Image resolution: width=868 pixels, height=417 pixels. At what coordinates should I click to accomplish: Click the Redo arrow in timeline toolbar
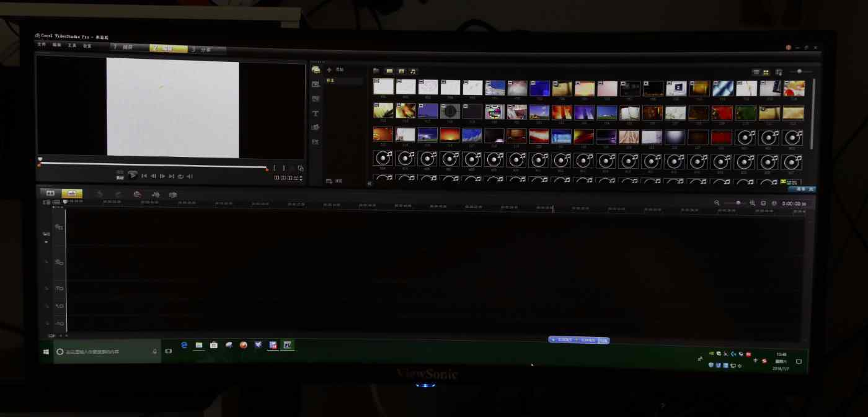pyautogui.click(x=118, y=194)
